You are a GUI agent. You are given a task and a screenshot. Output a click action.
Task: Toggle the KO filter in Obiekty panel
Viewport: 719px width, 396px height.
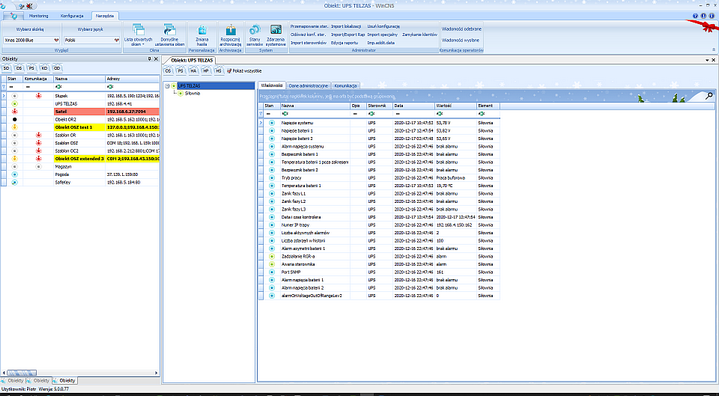44,68
